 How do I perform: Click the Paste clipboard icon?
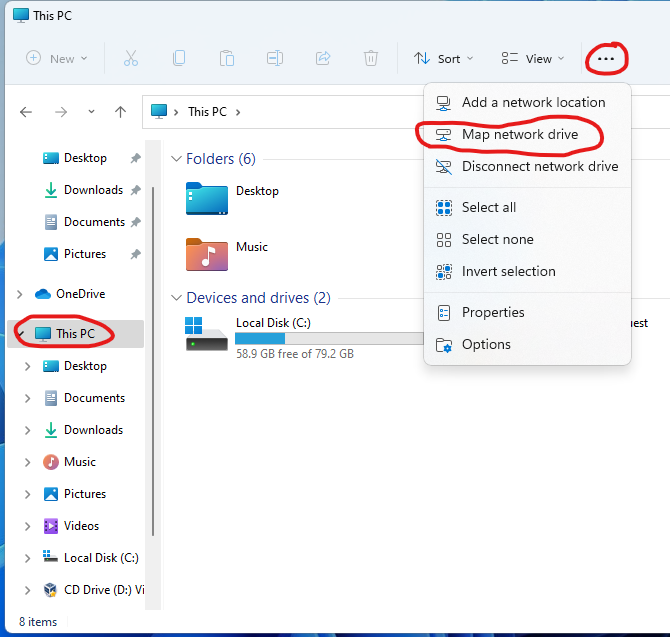(227, 59)
